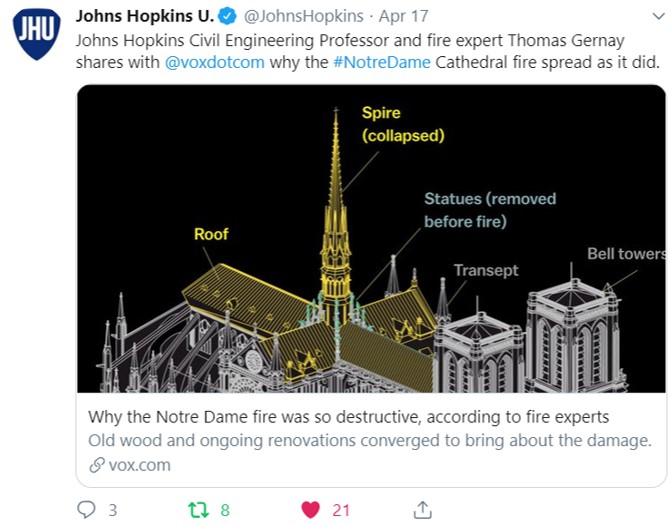Click the blue verified badge
Screen dimensions: 672x526
227,16
